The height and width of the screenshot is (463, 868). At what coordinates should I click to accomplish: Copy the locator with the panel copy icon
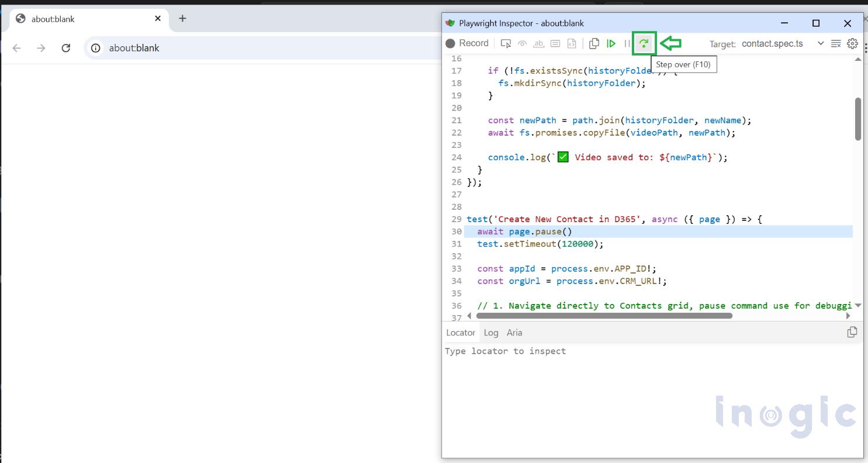[x=852, y=331]
